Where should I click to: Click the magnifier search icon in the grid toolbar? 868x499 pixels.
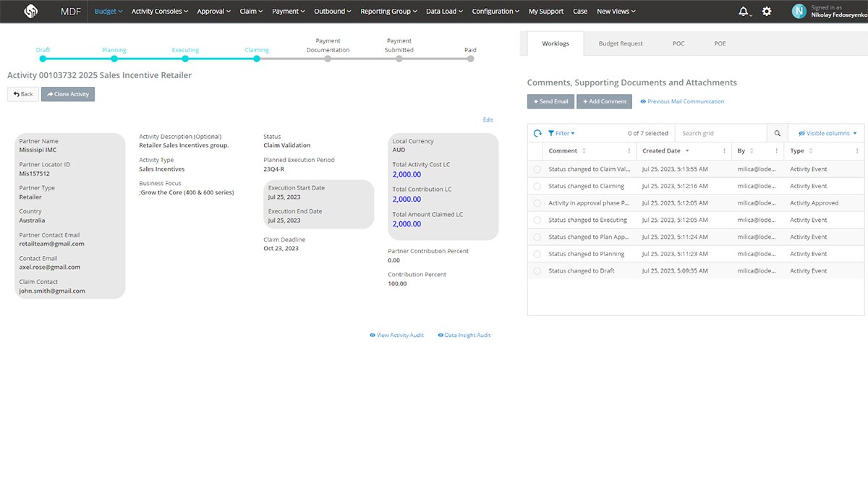click(778, 133)
